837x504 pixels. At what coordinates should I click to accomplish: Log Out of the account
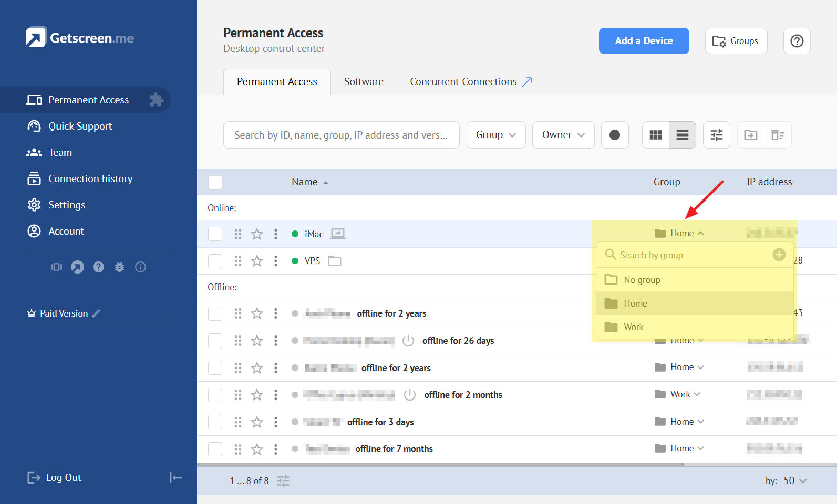pyautogui.click(x=55, y=477)
